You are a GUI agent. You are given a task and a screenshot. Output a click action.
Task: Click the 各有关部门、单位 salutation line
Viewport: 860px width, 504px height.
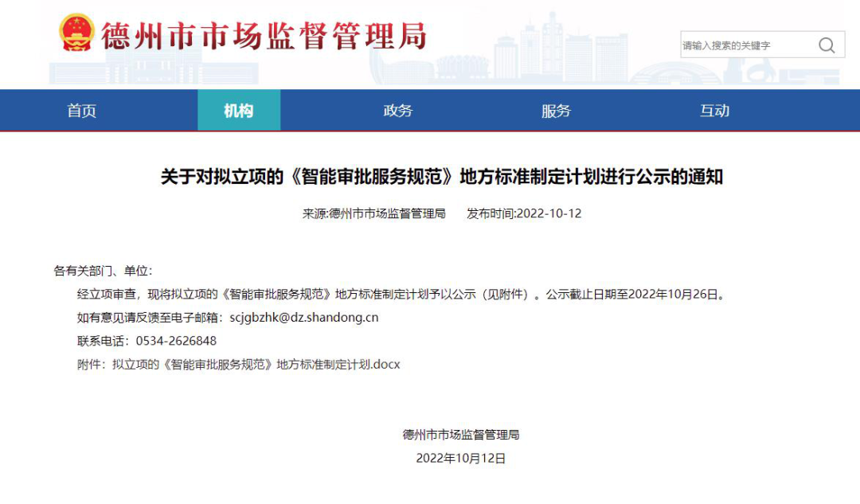click(x=103, y=271)
